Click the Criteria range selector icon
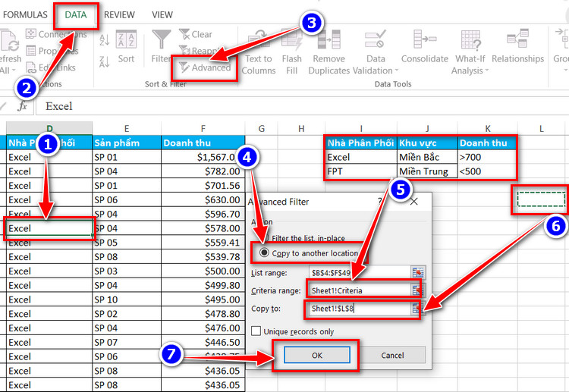This screenshot has height=392, width=569. [x=418, y=290]
